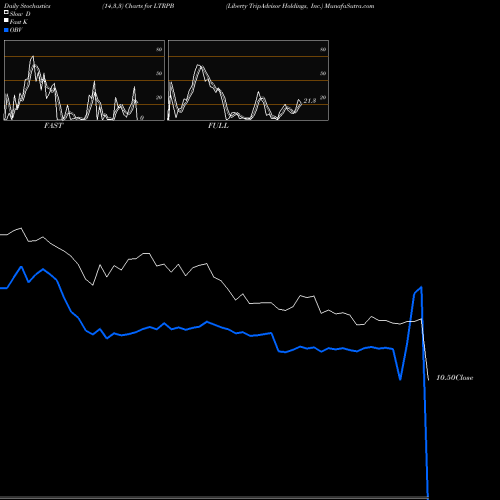Click the FULL stochastic chart panel
The image size is (500, 500).
[x=248, y=80]
